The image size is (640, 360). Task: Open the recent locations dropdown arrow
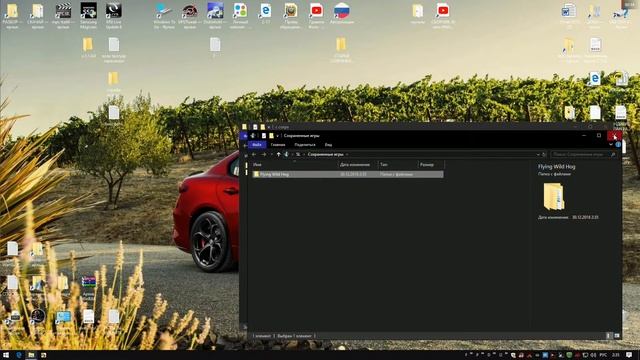(271, 155)
